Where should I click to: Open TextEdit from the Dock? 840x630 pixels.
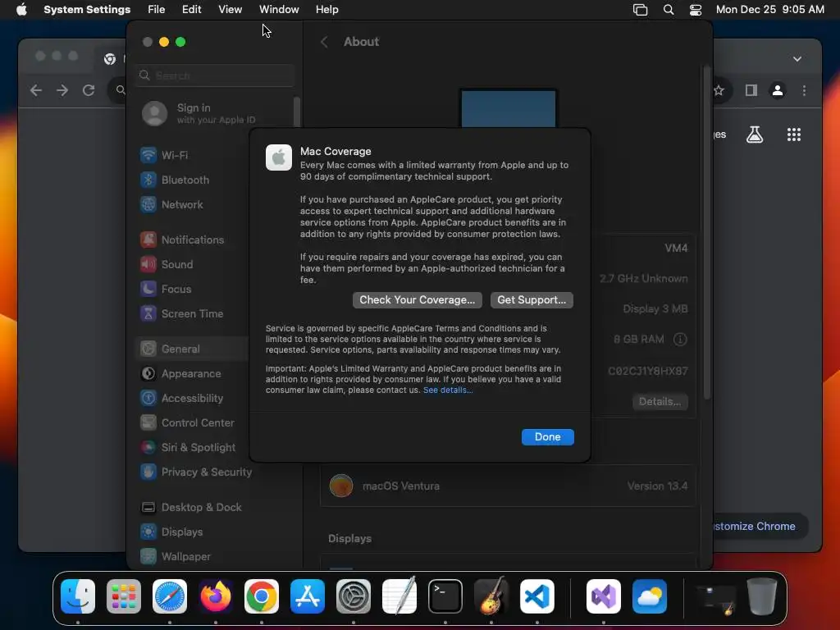(399, 596)
